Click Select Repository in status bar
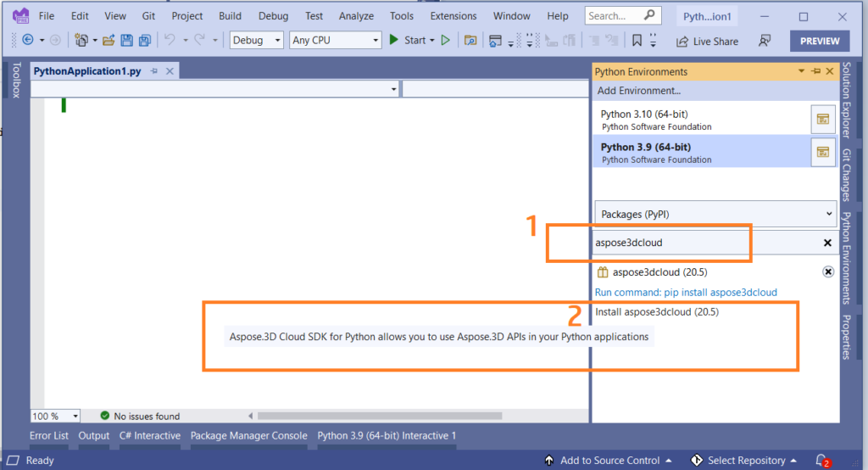The image size is (868, 470). click(x=745, y=460)
